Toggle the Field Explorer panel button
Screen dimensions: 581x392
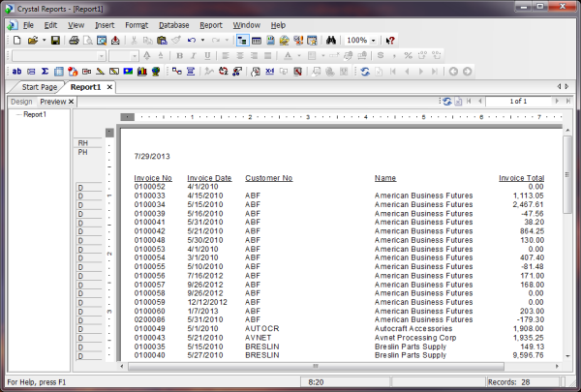(243, 41)
